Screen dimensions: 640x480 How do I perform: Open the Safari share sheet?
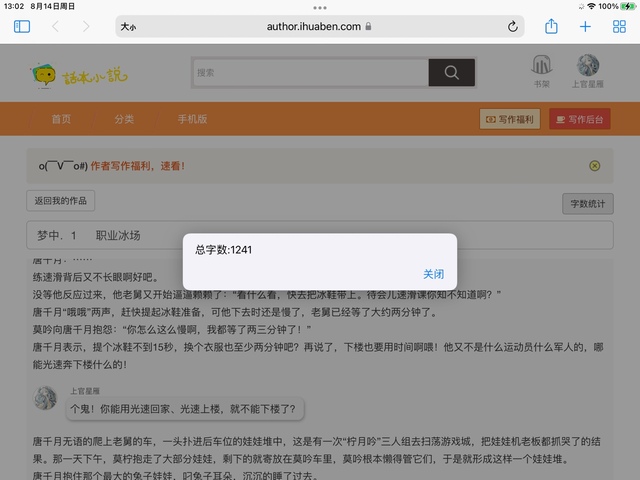click(551, 27)
